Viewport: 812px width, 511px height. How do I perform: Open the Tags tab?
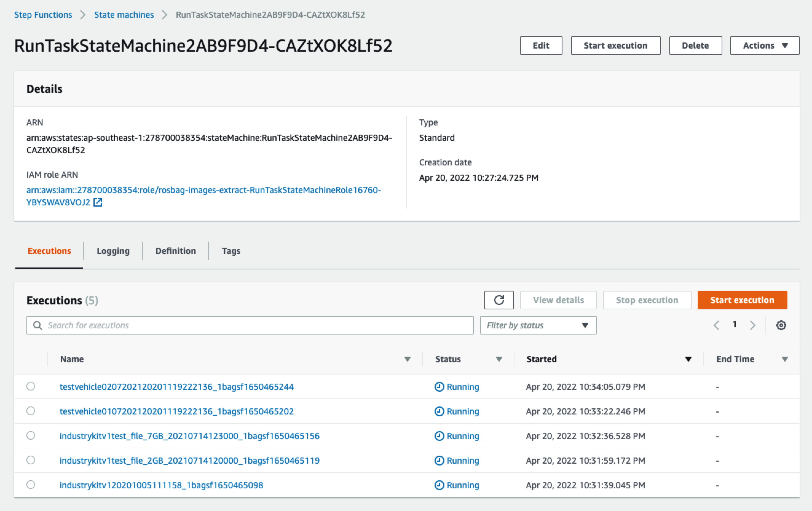coord(231,251)
